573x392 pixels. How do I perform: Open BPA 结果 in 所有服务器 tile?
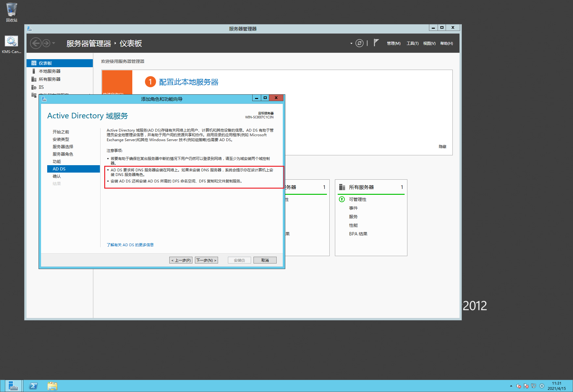tap(358, 234)
